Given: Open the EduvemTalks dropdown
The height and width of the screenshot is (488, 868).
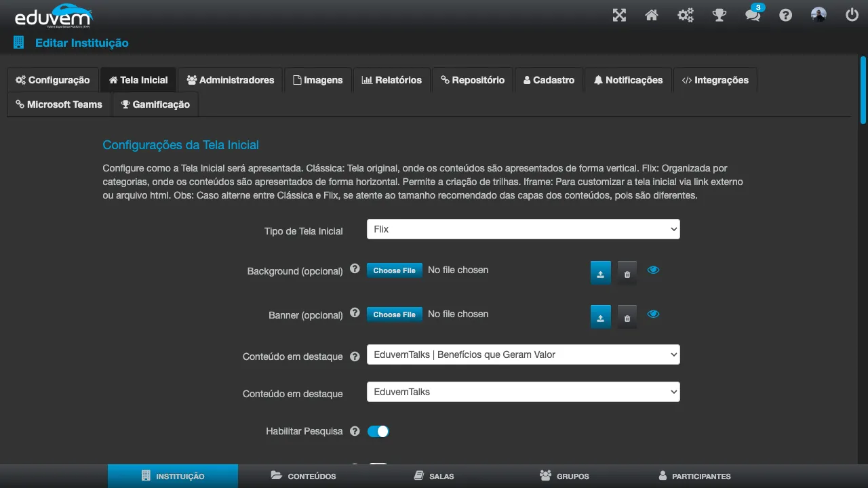Looking at the screenshot, I should (x=523, y=392).
